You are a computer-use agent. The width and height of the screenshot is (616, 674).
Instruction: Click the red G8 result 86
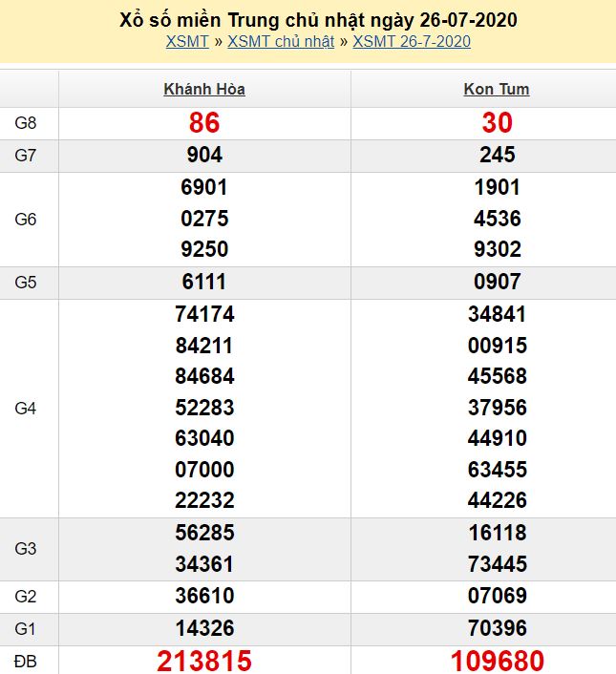tap(204, 122)
